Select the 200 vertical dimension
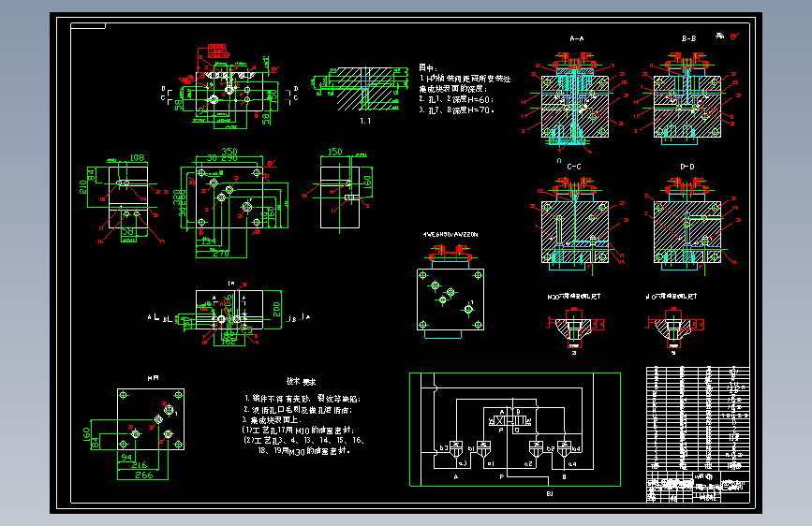This screenshot has width=812, height=526. (x=276, y=310)
